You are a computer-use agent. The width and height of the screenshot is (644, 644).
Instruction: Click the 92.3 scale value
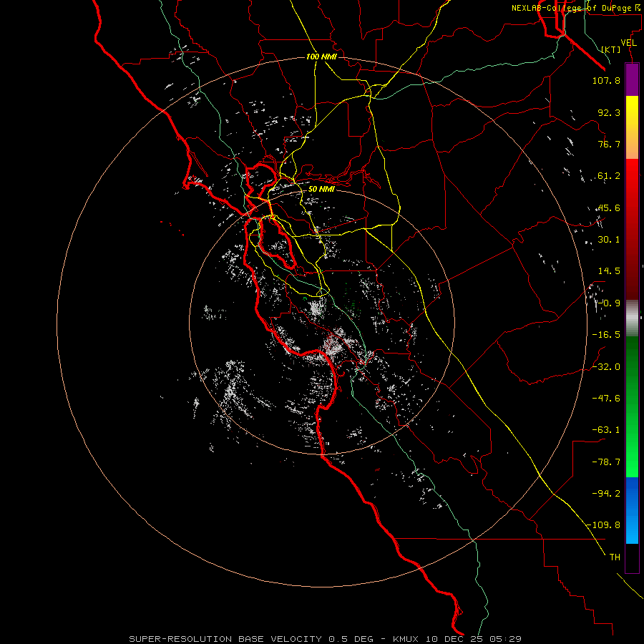[609, 112]
